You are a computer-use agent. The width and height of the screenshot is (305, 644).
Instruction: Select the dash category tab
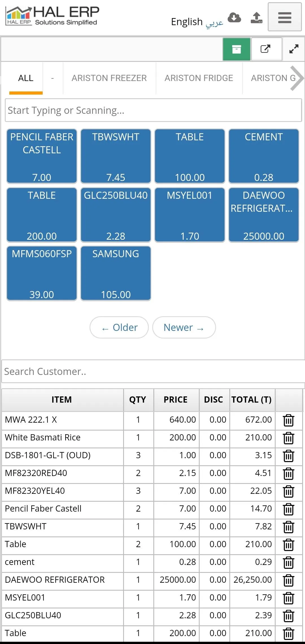(53, 78)
